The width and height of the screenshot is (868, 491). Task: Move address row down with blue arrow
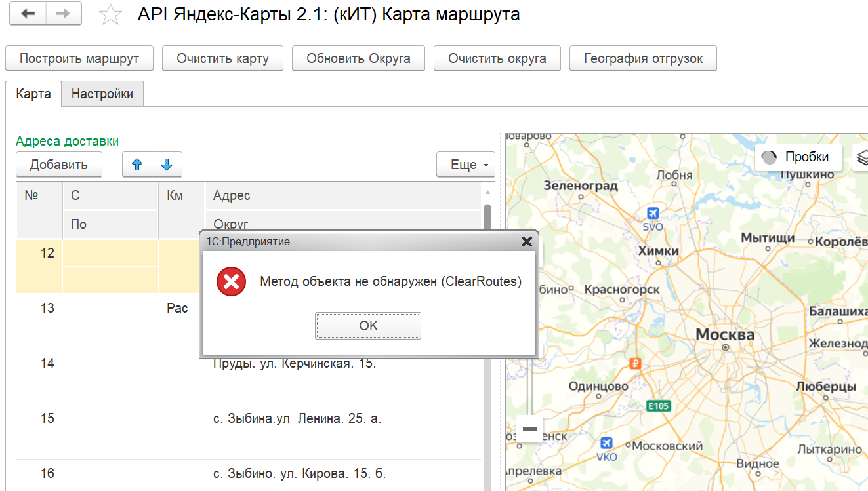tap(167, 165)
